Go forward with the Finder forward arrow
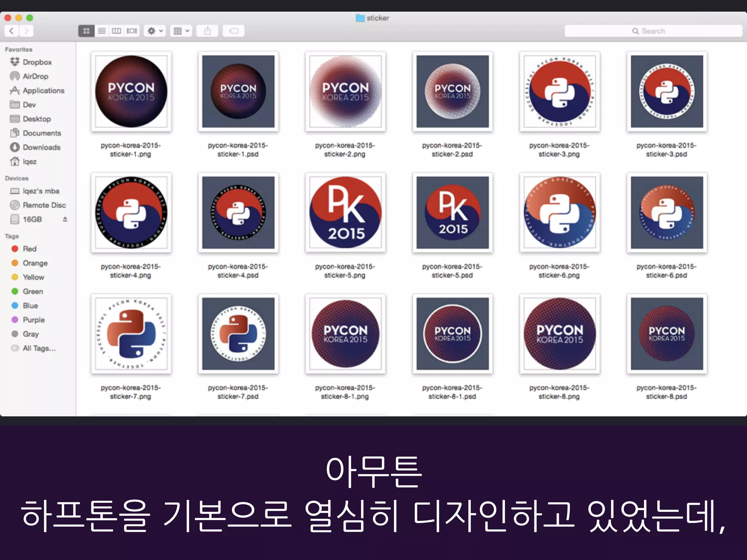Image resolution: width=747 pixels, height=560 pixels. [x=26, y=31]
